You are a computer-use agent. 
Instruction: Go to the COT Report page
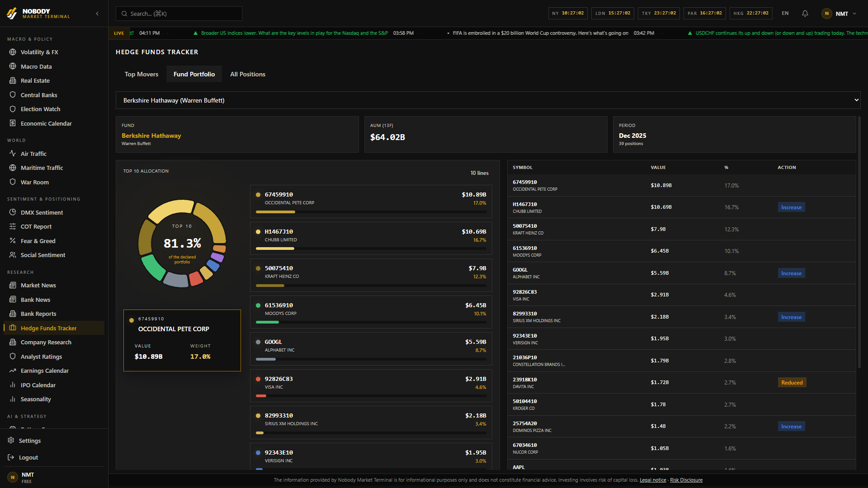click(36, 226)
